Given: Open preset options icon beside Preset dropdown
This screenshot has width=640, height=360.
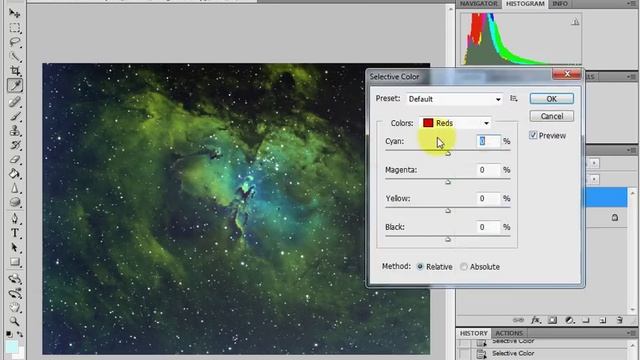Looking at the screenshot, I should coord(513,98).
